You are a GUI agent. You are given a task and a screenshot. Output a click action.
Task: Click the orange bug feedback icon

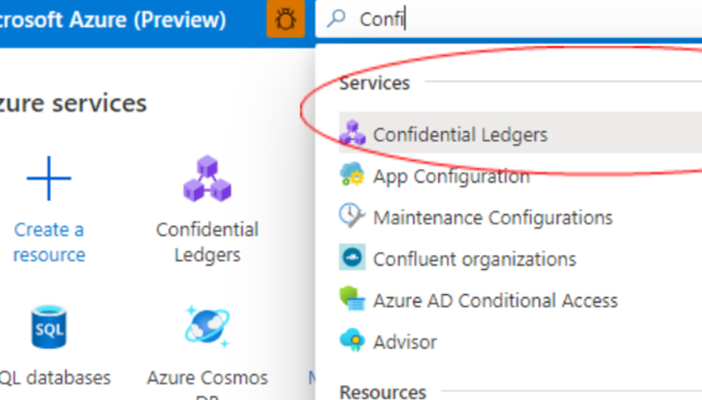coord(286,19)
